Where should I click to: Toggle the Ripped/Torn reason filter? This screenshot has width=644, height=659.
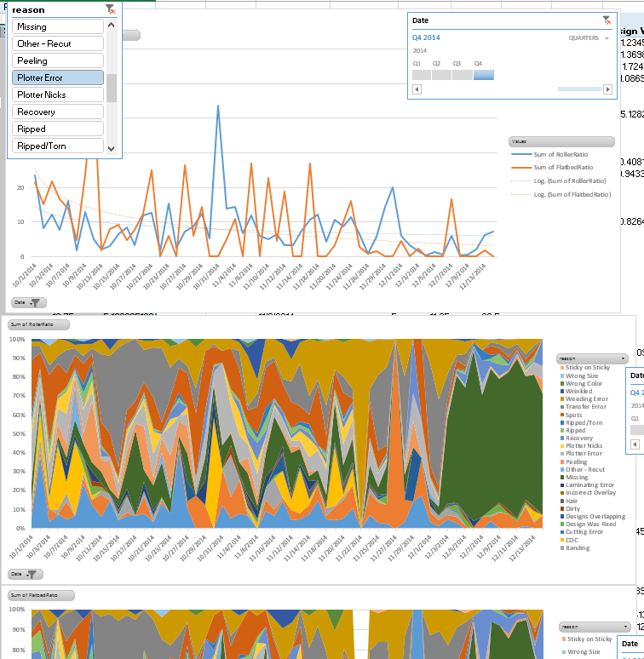click(x=58, y=146)
